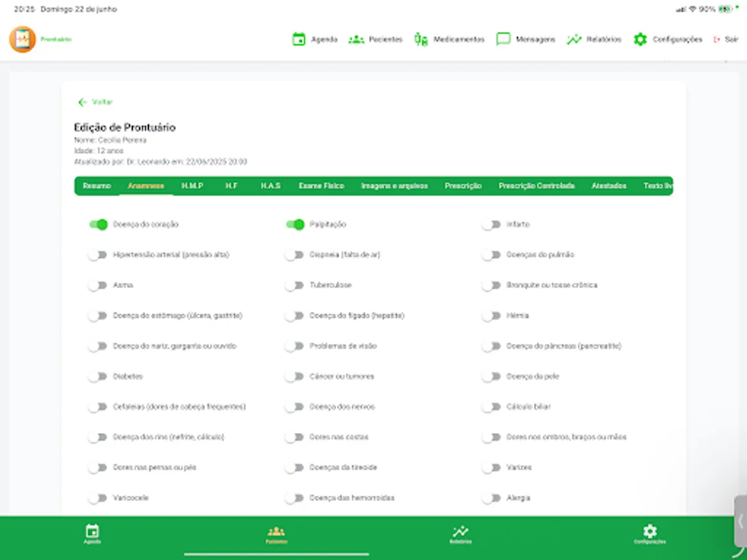The image size is (747, 560).
Task: Tap Pacientes icon in bottom bar
Action: pos(276,531)
